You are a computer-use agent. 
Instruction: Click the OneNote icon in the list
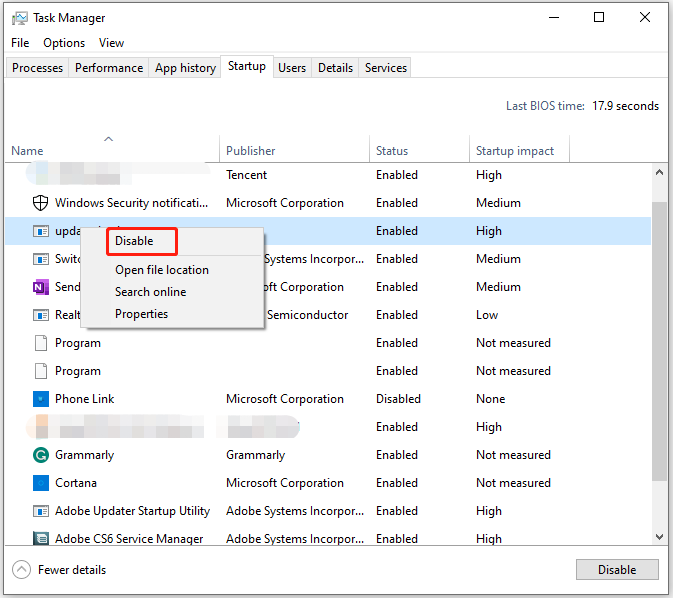coord(41,287)
